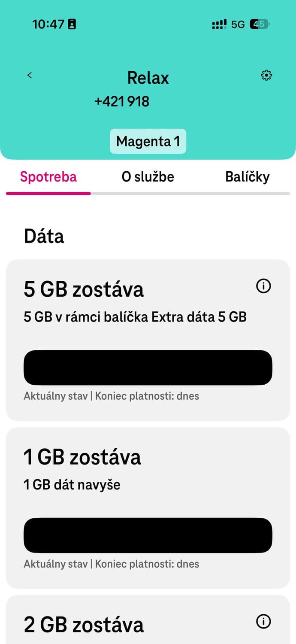Tap the SIM card icon next to the clock

pos(72,24)
